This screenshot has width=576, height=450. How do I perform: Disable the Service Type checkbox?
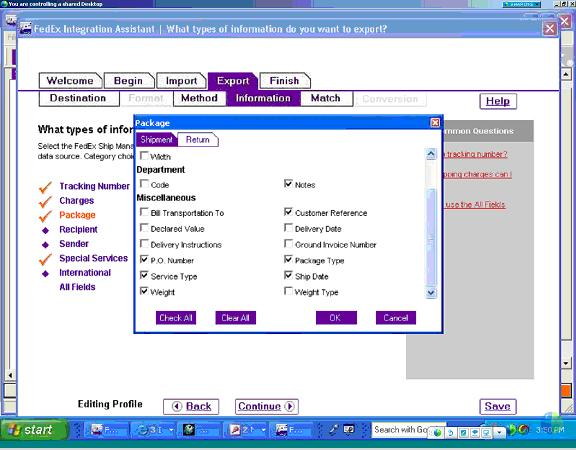(x=145, y=275)
